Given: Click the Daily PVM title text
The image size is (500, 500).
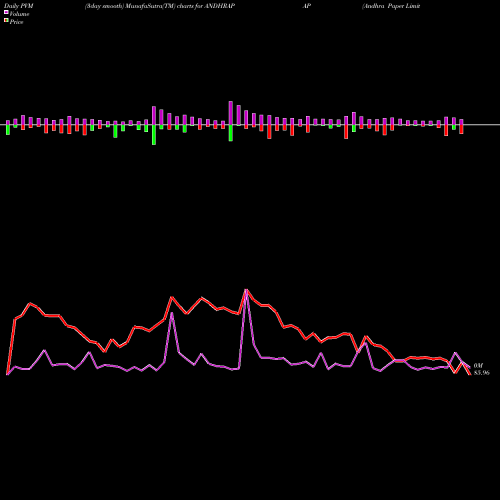Looking at the screenshot, I should (x=19, y=6).
